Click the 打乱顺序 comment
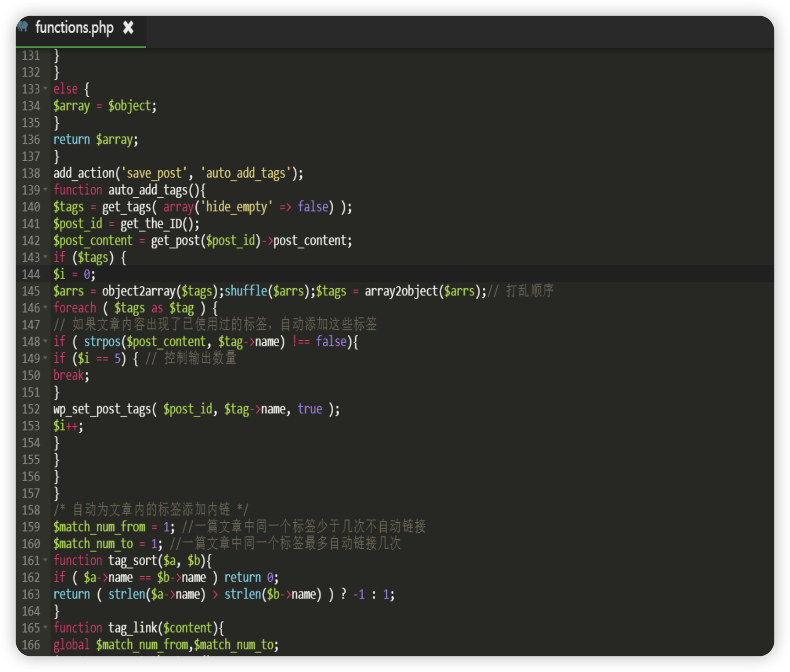 click(521, 291)
